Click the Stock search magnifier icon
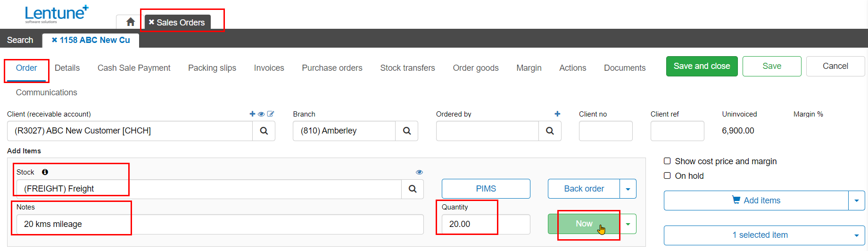 (413, 189)
